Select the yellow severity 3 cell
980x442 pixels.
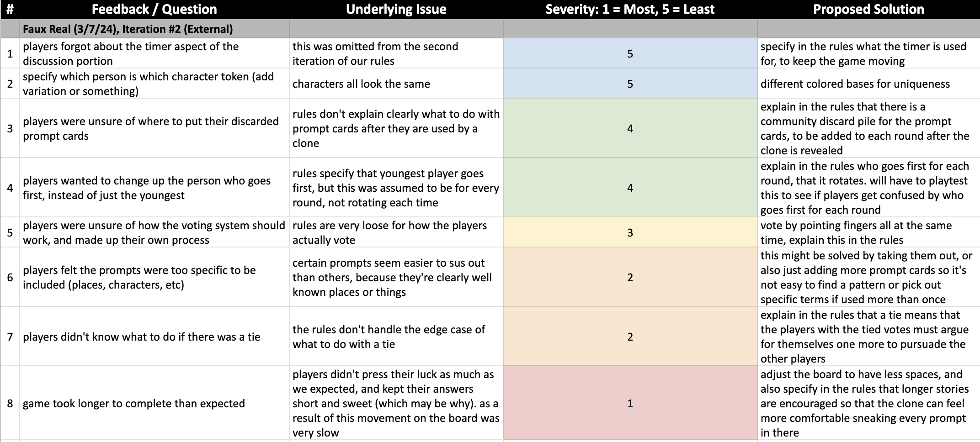(x=630, y=232)
